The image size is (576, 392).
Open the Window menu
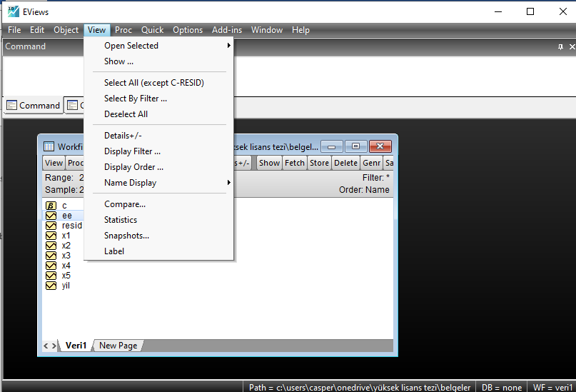click(x=267, y=30)
